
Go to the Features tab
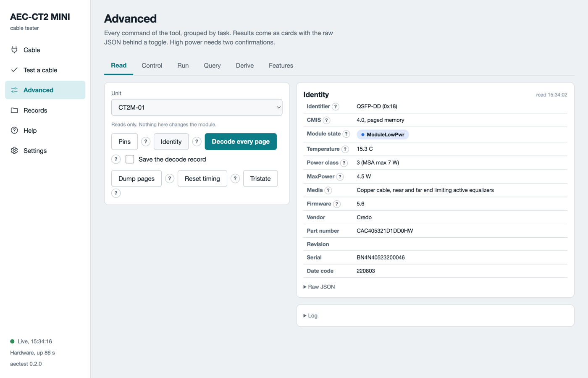click(x=281, y=66)
